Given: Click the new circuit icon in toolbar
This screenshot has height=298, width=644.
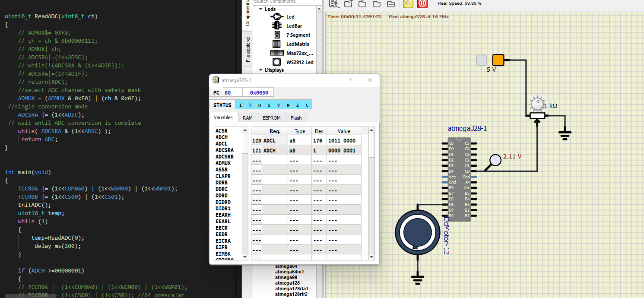Looking at the screenshot, I should point(348,3).
